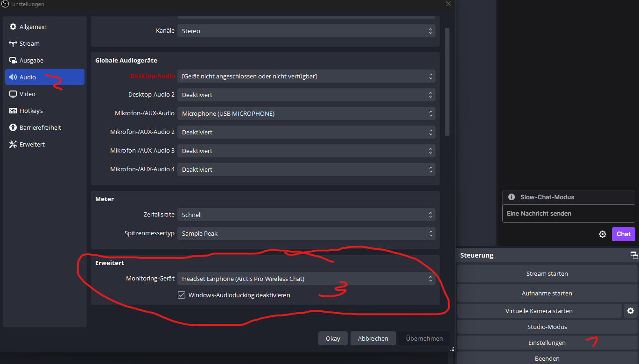Open the Spitzenmessertyp dropdown

tap(306, 233)
